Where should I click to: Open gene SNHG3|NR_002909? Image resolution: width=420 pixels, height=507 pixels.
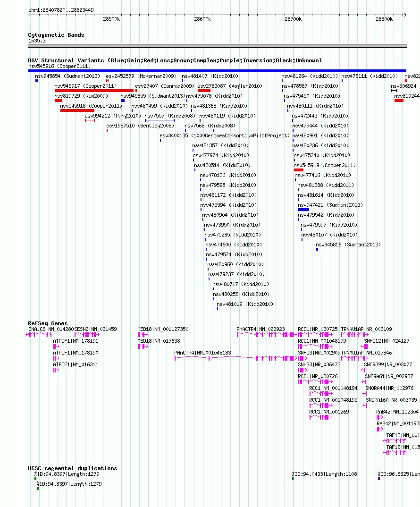[x=319, y=353]
